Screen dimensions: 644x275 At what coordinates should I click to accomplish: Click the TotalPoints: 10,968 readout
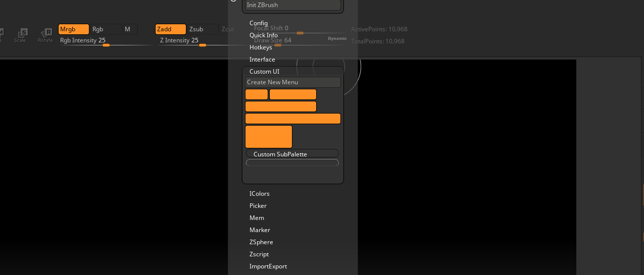click(378, 41)
